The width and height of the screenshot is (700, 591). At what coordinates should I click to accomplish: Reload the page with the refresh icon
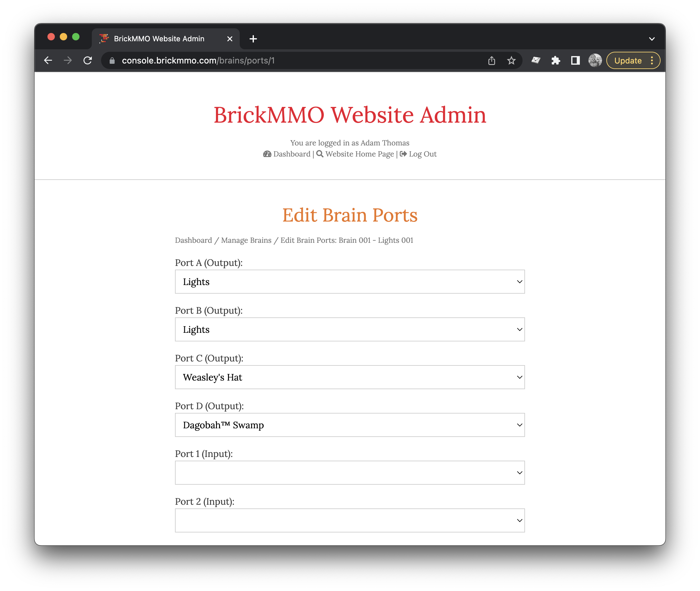[x=88, y=60]
